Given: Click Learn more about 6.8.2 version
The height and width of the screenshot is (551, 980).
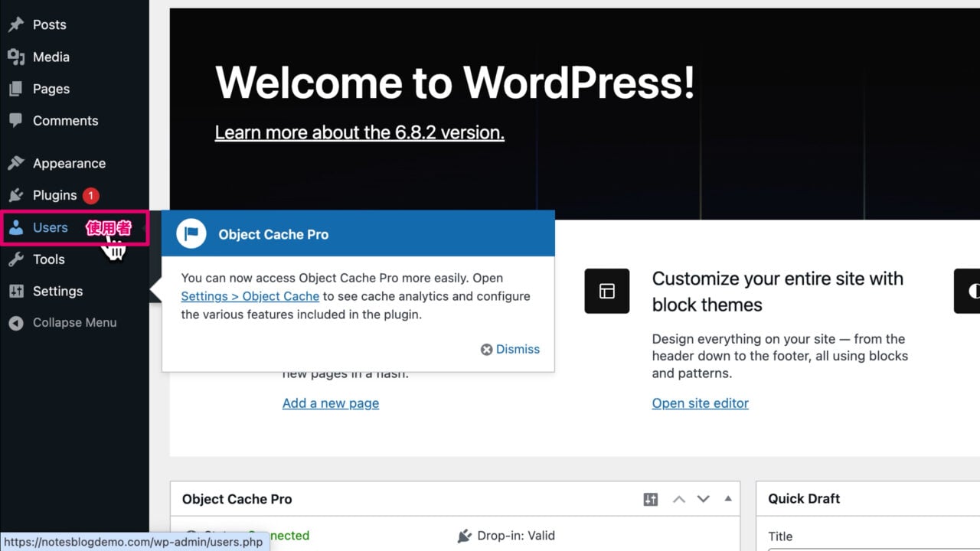Looking at the screenshot, I should tap(359, 132).
